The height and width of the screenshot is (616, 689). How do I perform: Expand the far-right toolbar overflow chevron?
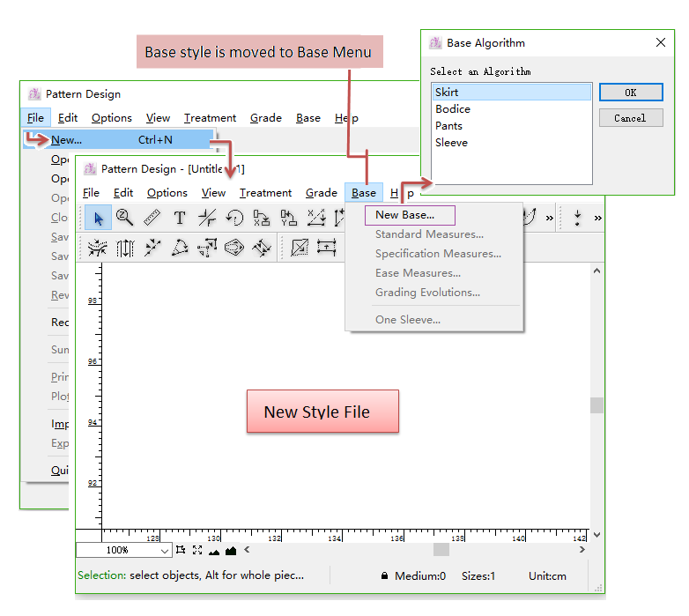click(598, 217)
